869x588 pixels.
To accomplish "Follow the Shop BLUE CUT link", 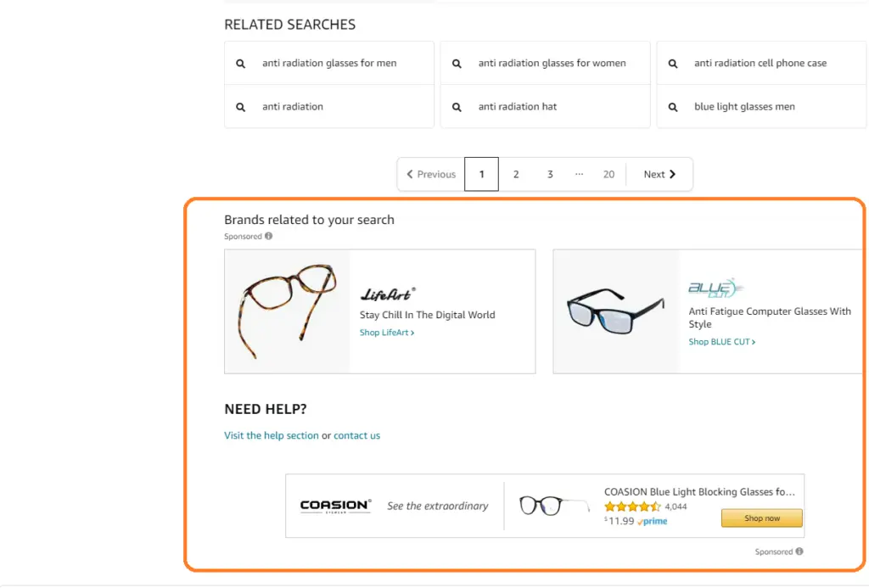I will click(x=721, y=342).
